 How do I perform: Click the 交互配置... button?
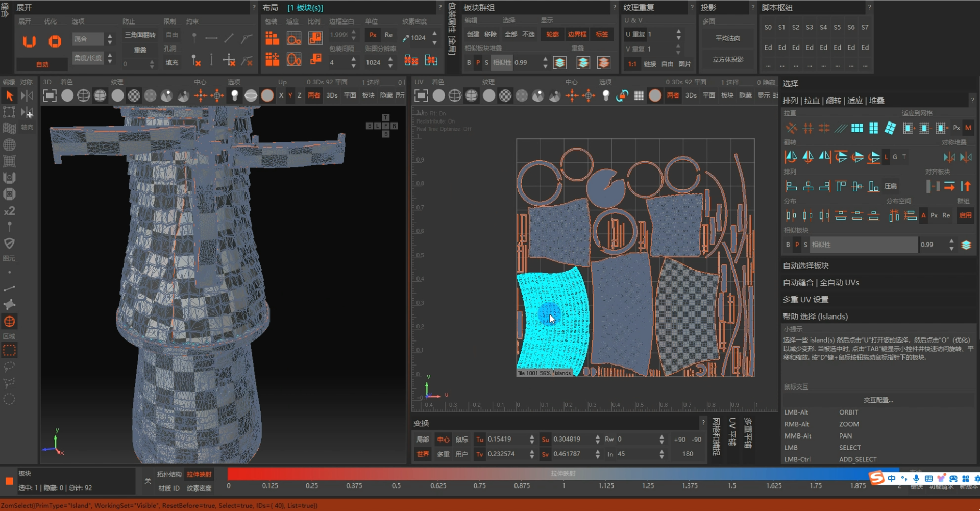[x=878, y=400]
